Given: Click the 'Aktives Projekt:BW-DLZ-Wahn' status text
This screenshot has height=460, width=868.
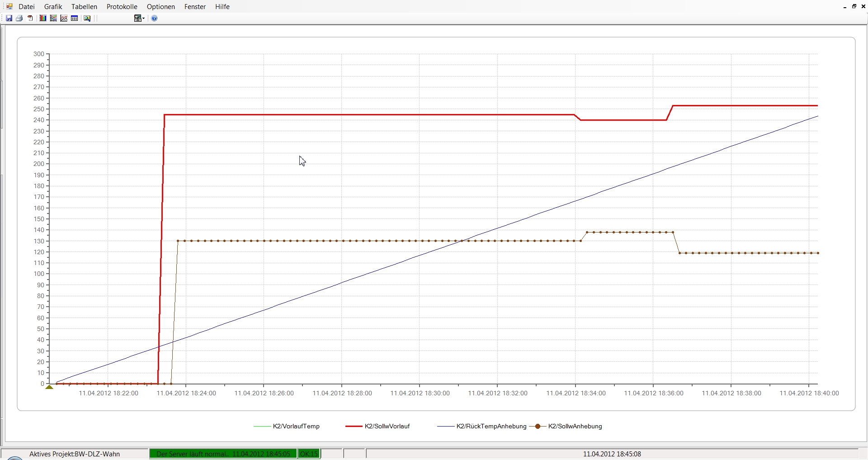Looking at the screenshot, I should (x=75, y=454).
